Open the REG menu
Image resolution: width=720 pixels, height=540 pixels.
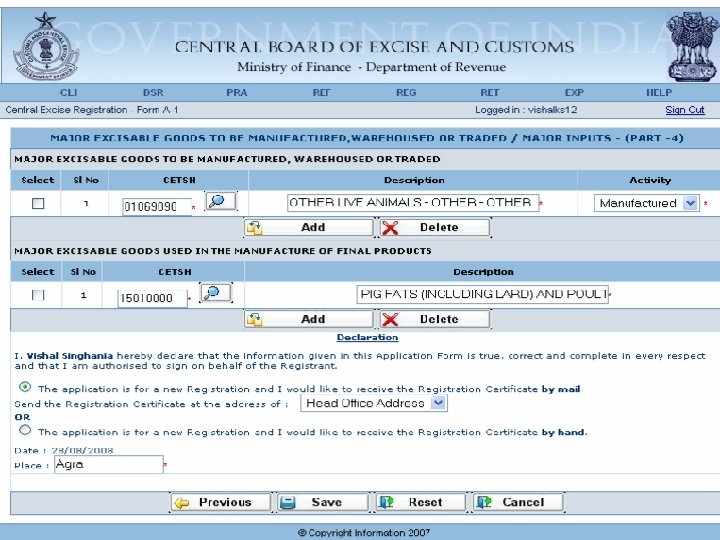click(406, 92)
